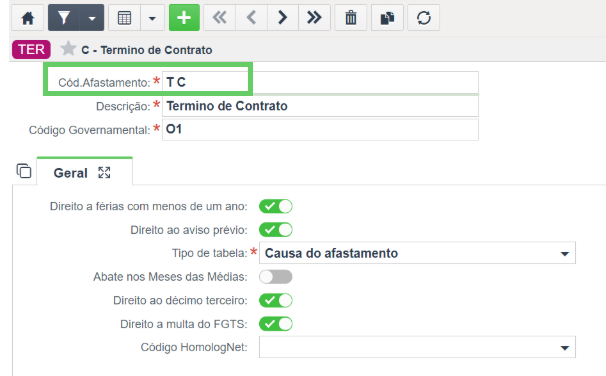This screenshot has width=606, height=376.
Task: Add a new record with green plus
Action: pyautogui.click(x=184, y=18)
